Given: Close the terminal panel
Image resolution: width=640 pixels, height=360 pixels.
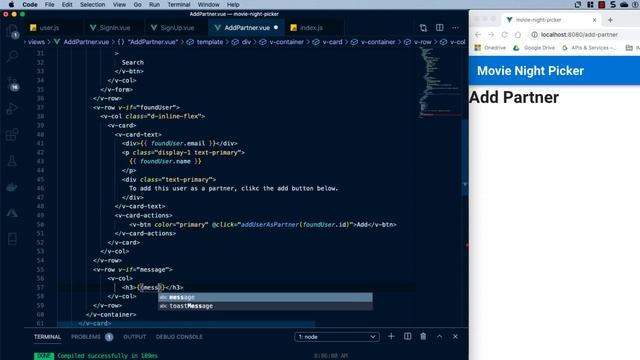Looking at the screenshot, I should (455, 336).
